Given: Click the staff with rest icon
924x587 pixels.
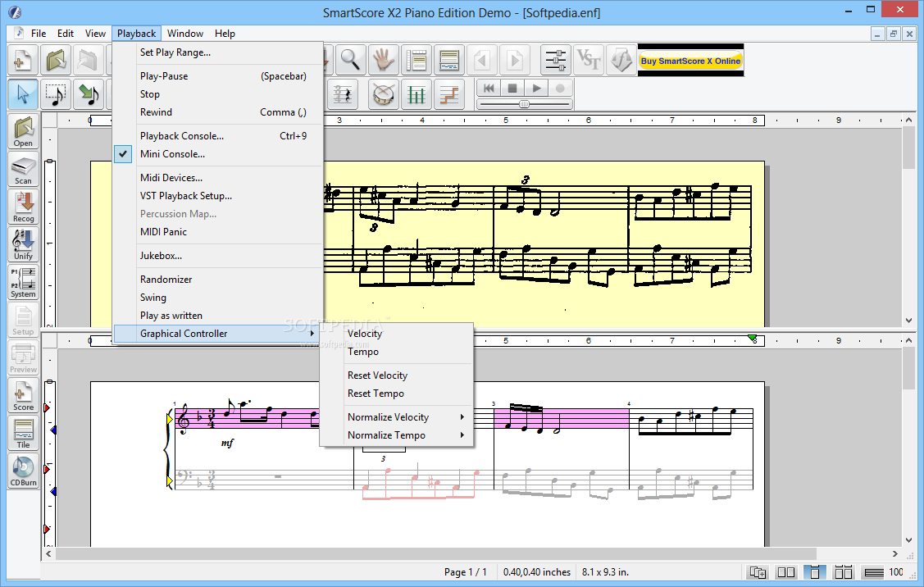Looking at the screenshot, I should (x=343, y=94).
